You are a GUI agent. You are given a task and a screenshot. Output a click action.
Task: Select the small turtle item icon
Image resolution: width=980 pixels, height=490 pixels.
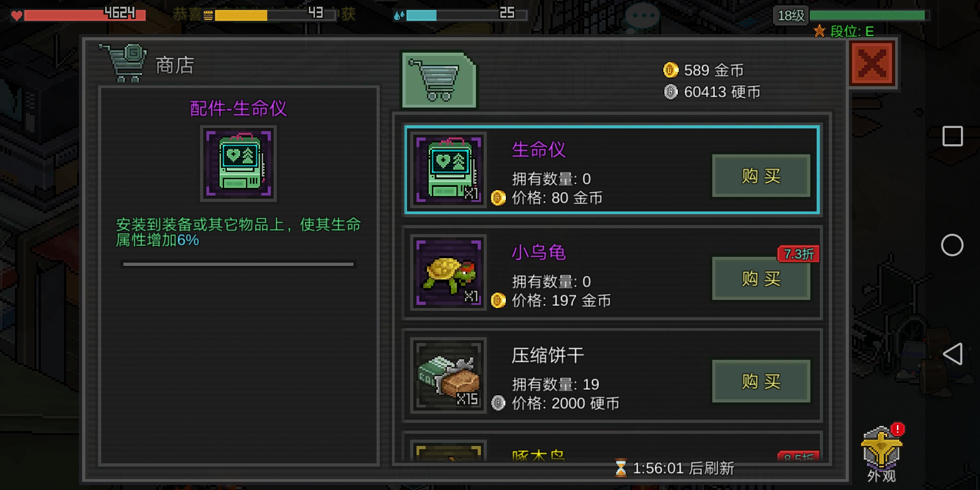click(448, 272)
